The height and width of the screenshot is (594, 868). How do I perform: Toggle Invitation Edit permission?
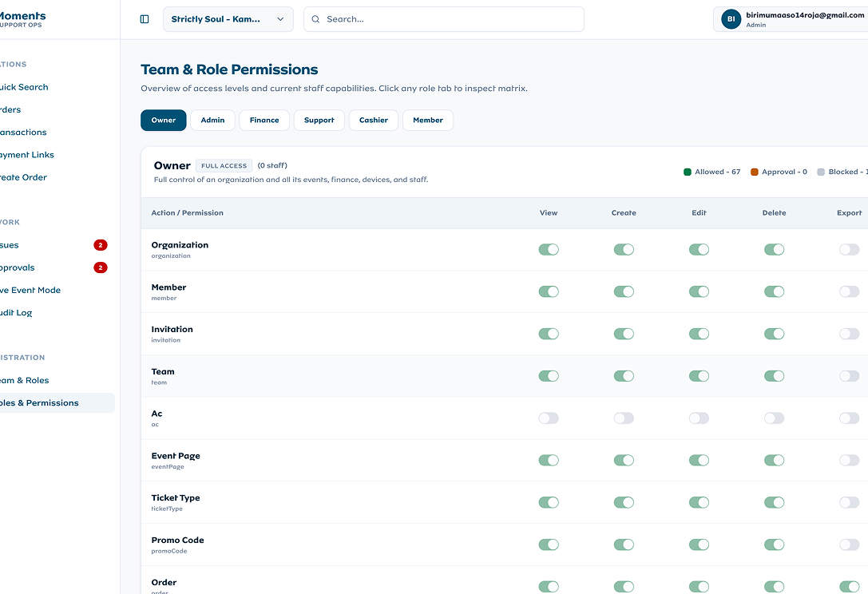tap(700, 334)
